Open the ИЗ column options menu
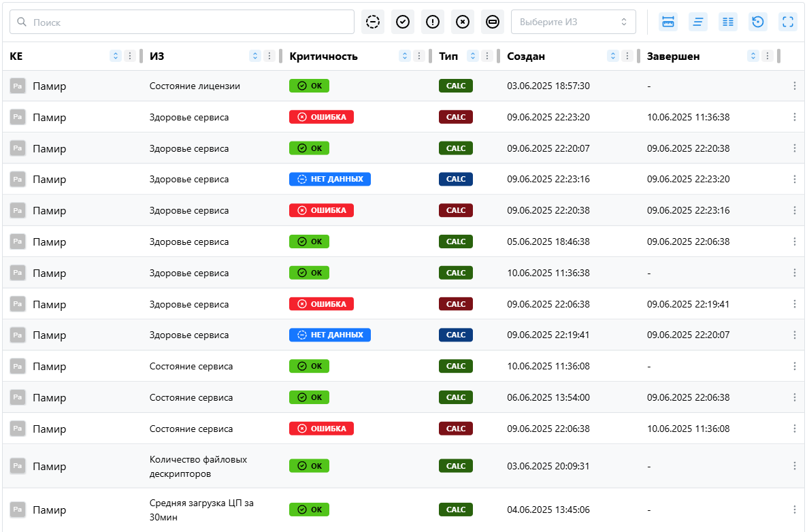Screen dimensions: 807x532 click(269, 56)
